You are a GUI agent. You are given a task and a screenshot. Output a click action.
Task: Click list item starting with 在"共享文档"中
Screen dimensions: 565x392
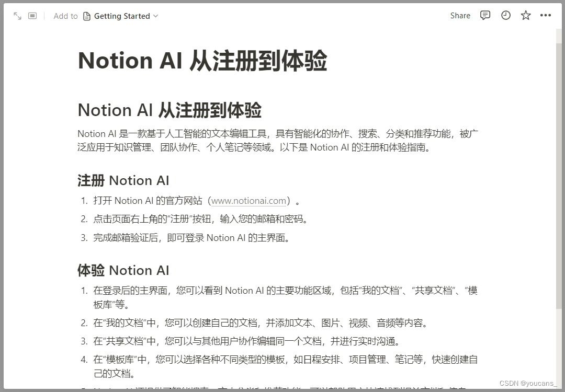246,341
